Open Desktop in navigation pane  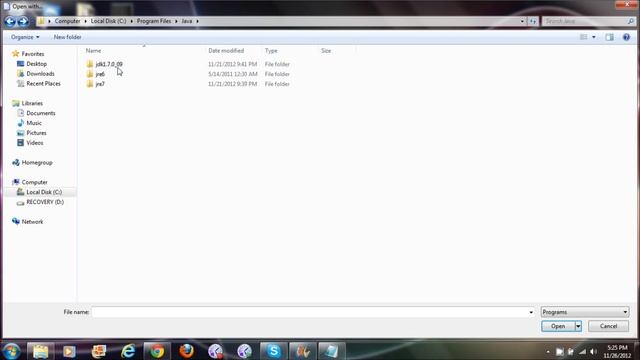tap(36, 64)
